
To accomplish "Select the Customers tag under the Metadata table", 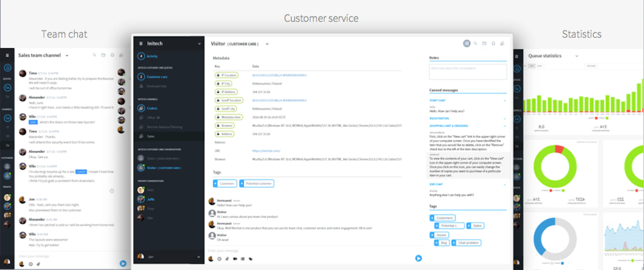I will (x=225, y=184).
